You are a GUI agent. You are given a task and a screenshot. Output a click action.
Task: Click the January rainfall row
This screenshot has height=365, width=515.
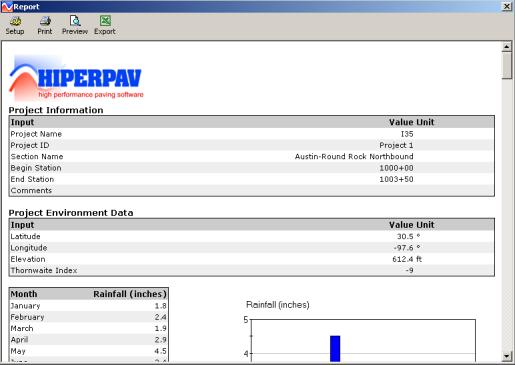tap(89, 306)
